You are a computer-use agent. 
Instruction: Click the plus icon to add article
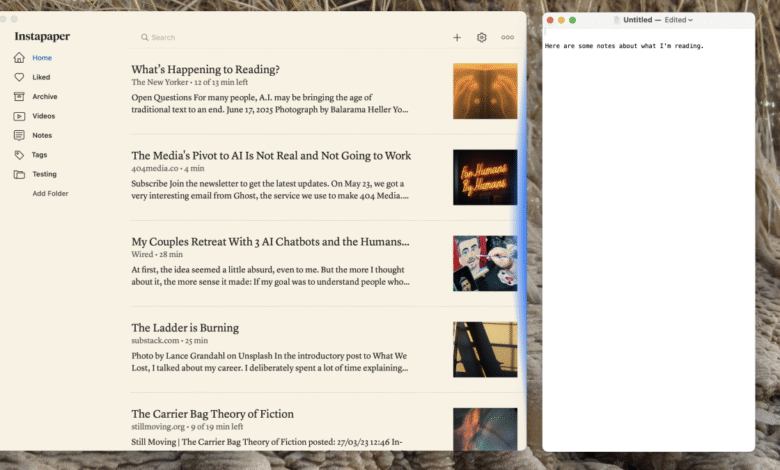457,37
